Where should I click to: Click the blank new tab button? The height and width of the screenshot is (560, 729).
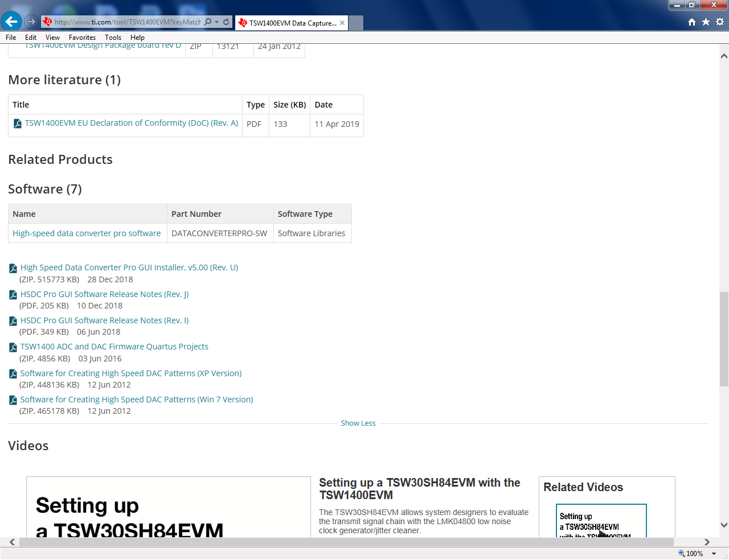click(356, 23)
